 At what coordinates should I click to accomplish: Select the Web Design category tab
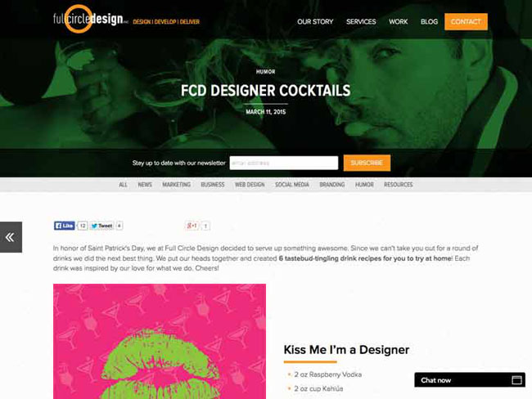(250, 185)
